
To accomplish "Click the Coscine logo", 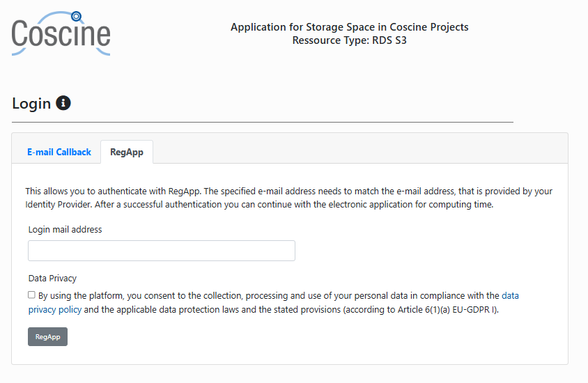I will coord(61,33).
